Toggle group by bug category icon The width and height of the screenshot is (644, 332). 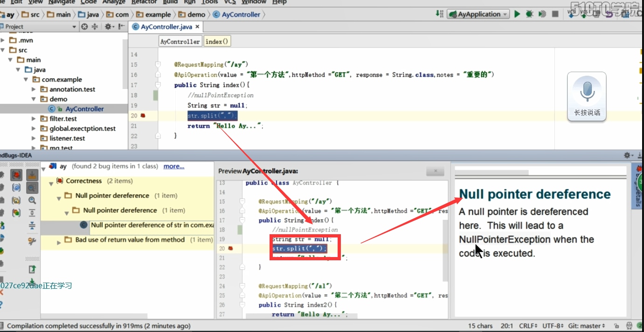[17, 175]
